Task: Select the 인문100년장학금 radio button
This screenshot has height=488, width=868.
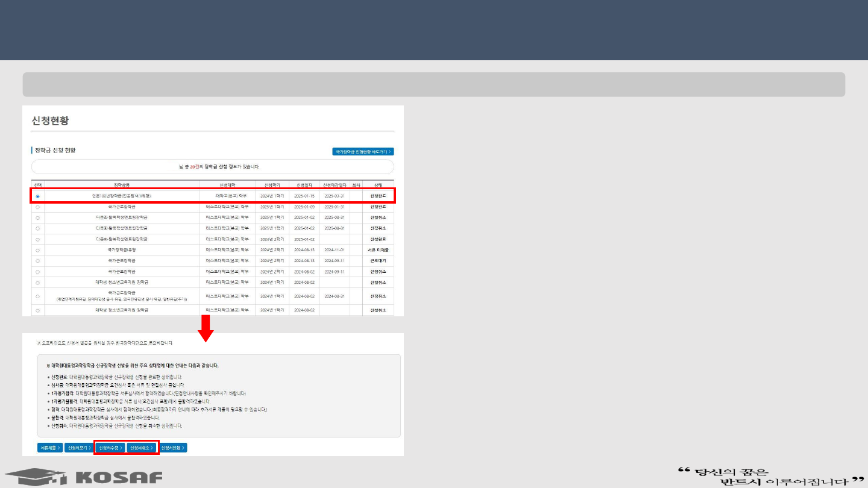Action: pyautogui.click(x=38, y=196)
